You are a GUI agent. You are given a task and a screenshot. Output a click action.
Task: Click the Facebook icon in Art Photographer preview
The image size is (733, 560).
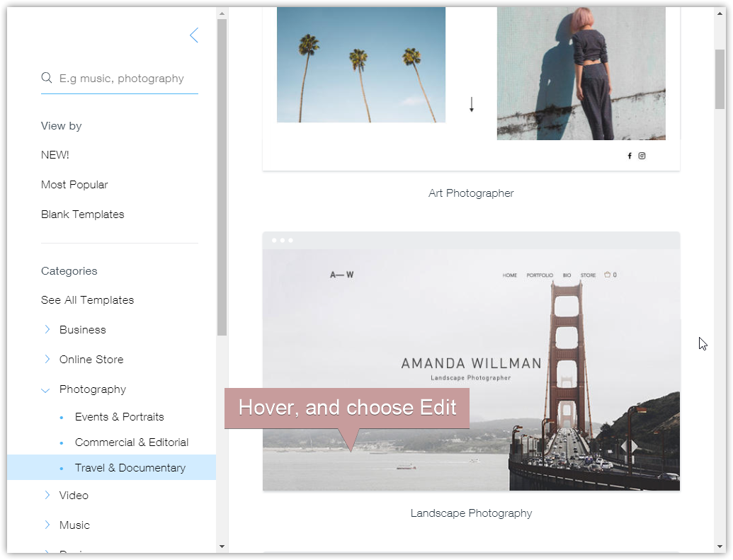click(630, 156)
